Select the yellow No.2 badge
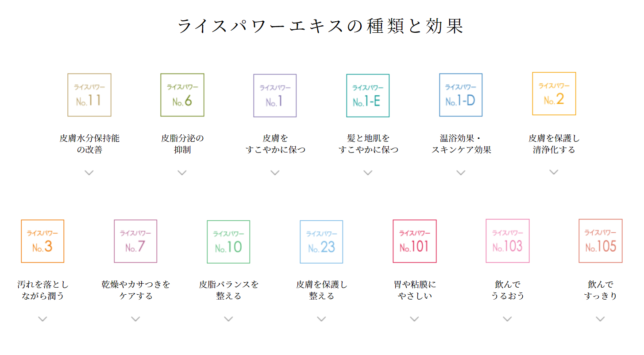Screen dimensions: 644x355 554,94
